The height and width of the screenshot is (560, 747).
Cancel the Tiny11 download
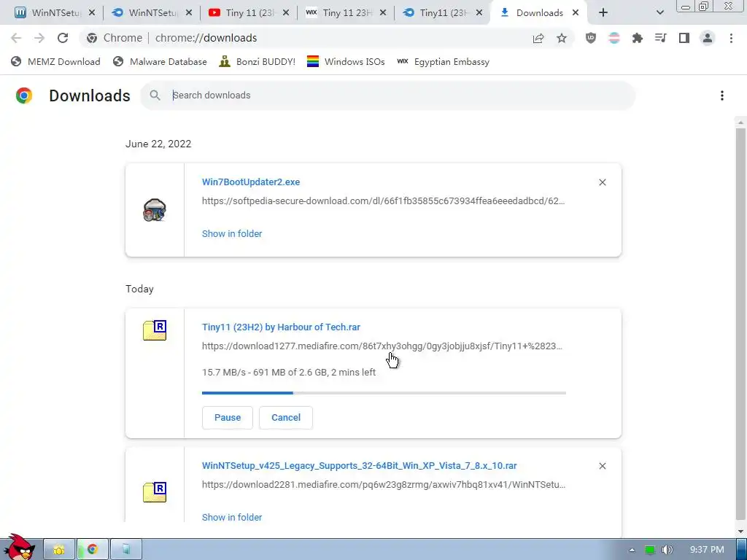click(286, 418)
